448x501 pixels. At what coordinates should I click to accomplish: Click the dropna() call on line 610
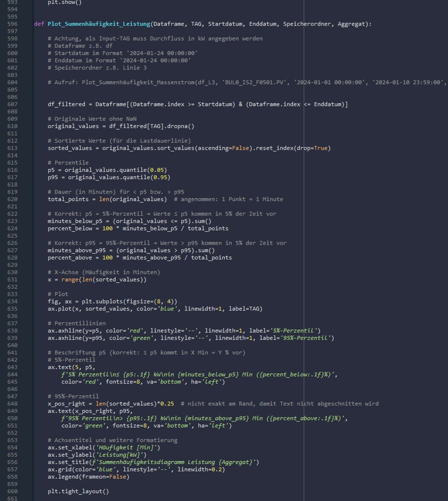180,126
